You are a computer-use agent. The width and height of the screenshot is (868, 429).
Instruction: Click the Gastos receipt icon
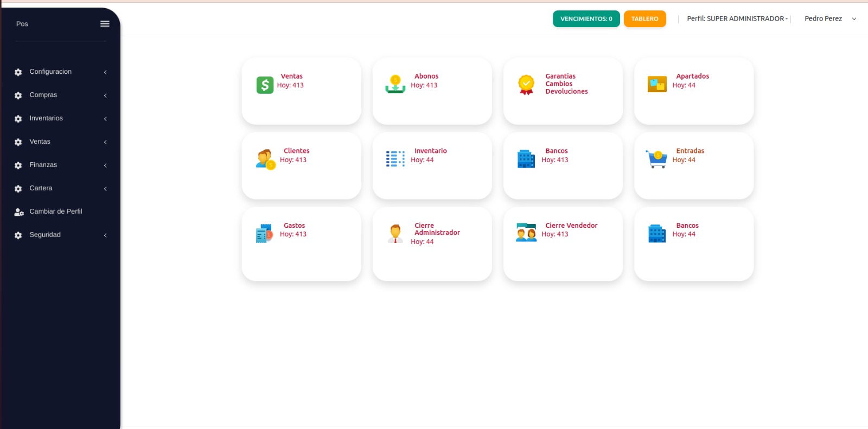click(x=264, y=233)
